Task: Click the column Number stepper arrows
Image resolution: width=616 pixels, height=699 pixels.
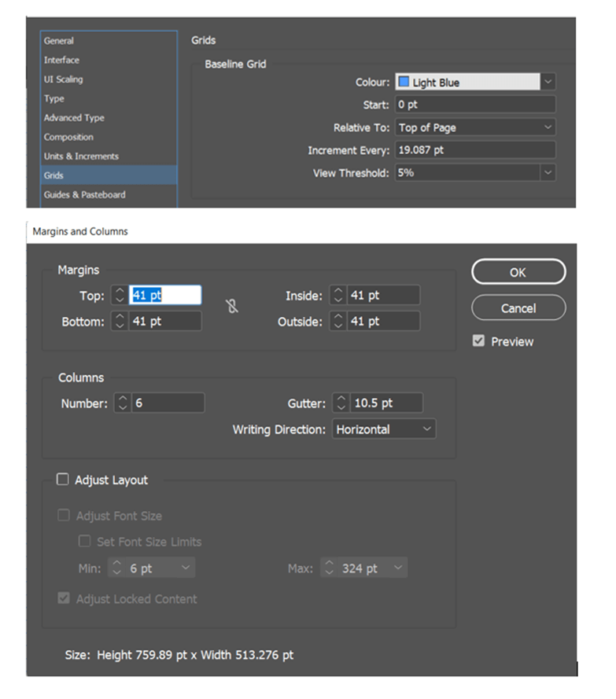Action: 123,403
